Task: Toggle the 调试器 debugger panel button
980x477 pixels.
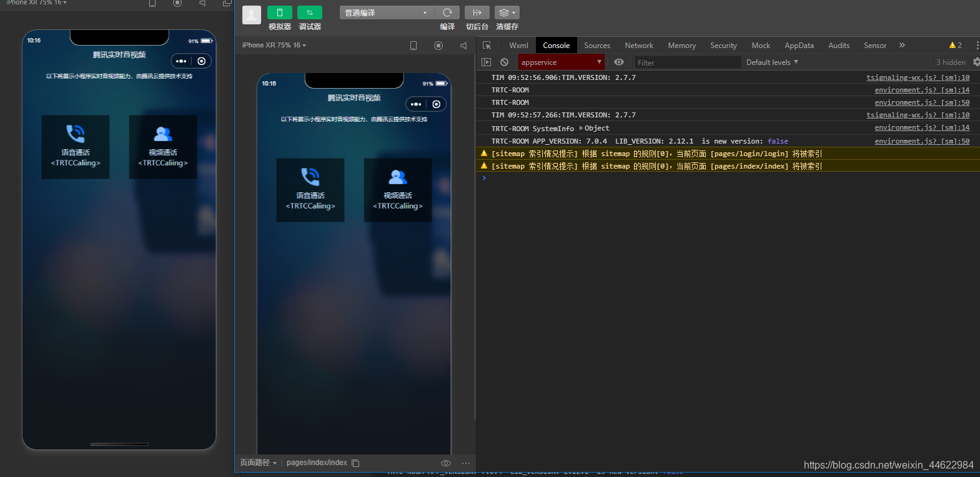Action: point(310,12)
